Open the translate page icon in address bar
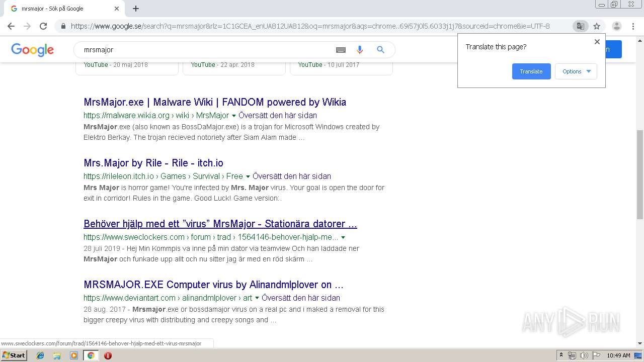Image resolution: width=644 pixels, height=362 pixels. tap(580, 26)
